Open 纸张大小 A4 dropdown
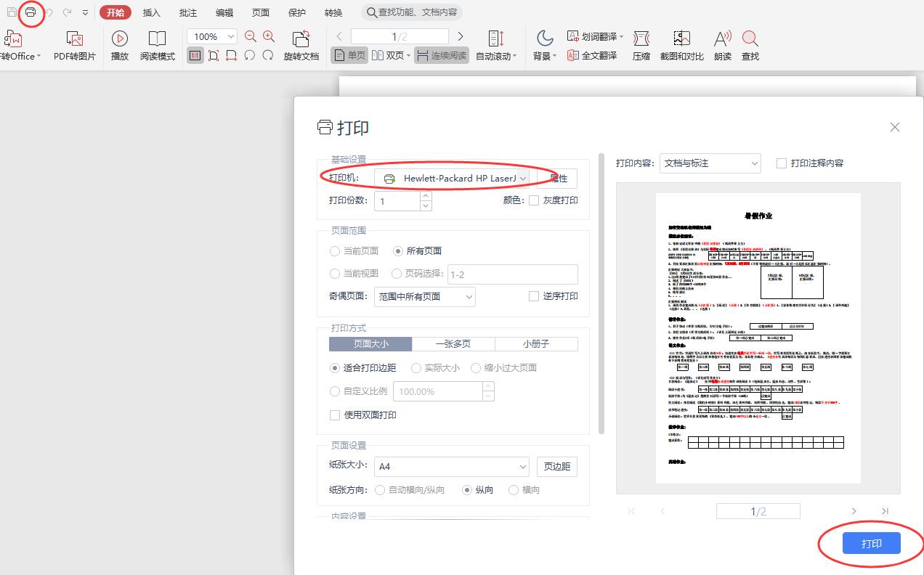 pyautogui.click(x=452, y=467)
